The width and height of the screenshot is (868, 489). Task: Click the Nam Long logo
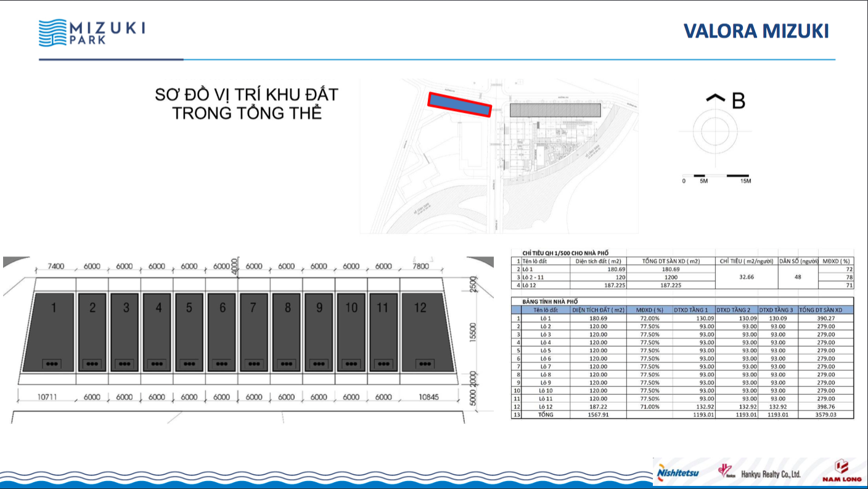point(841,472)
